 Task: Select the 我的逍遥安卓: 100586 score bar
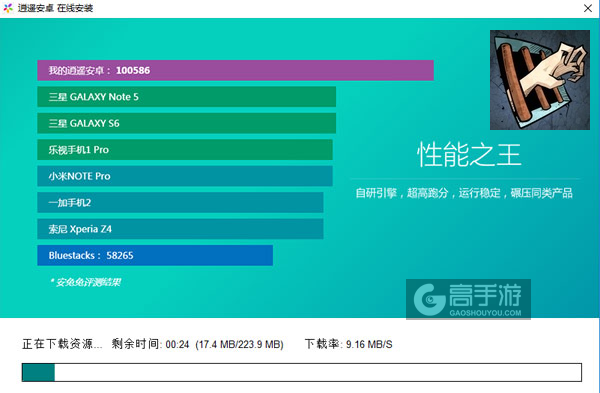click(x=235, y=70)
